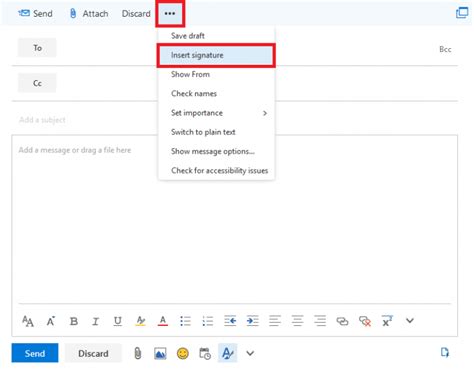The image size is (474, 374).
Task: Choose Show From in the menu
Action: [x=216, y=74]
